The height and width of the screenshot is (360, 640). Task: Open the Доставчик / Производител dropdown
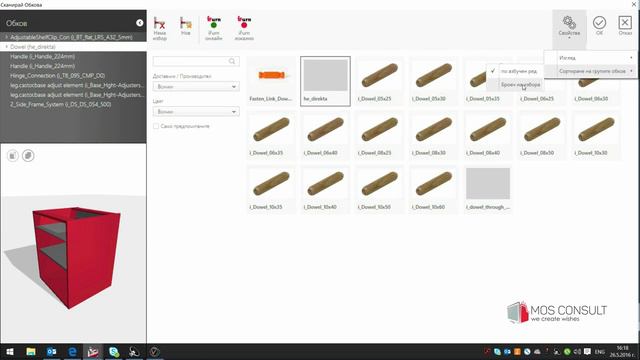[x=196, y=87]
